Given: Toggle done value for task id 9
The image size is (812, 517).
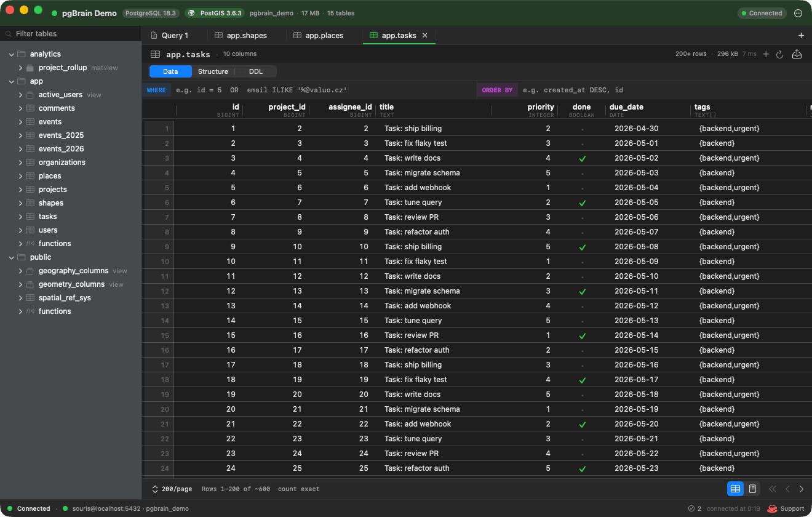Looking at the screenshot, I should point(582,247).
